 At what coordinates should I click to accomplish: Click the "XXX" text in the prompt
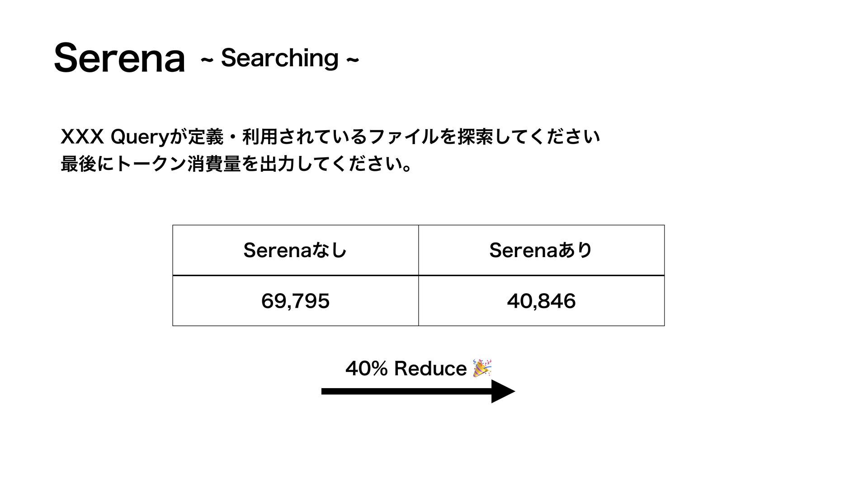coord(82,137)
